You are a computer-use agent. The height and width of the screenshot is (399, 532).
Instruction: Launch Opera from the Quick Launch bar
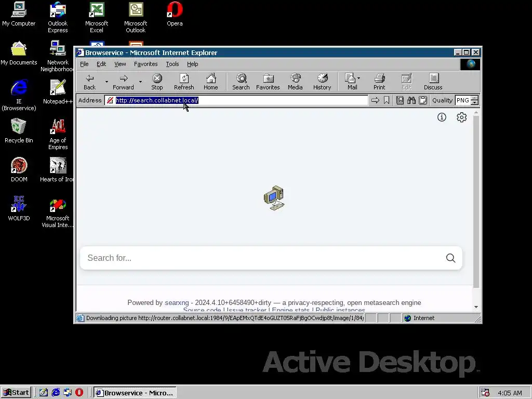tap(79, 393)
